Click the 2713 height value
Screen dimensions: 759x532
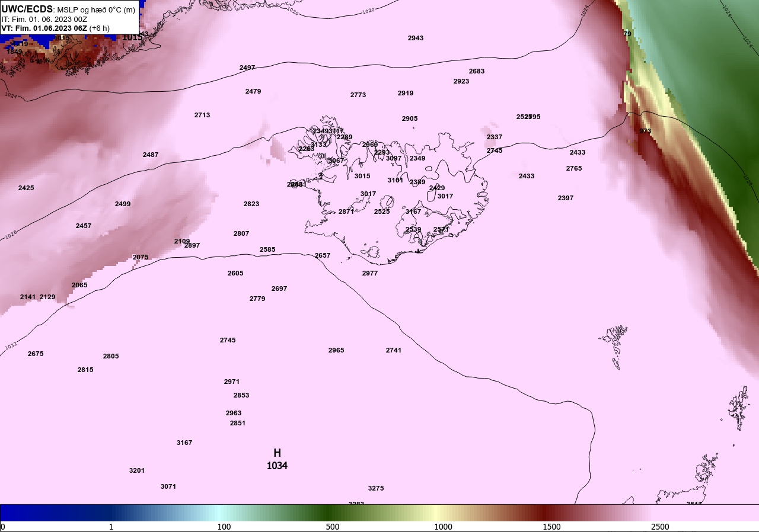coord(202,115)
